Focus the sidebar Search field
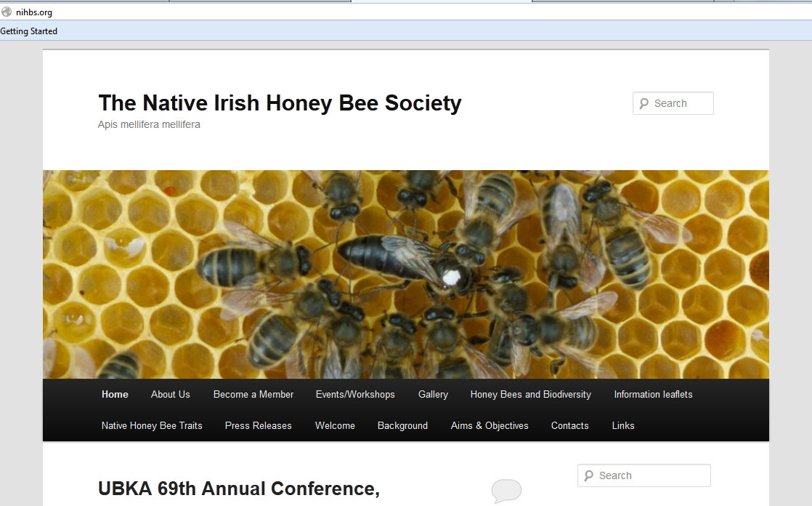Screen dimensions: 812x506 coord(643,475)
